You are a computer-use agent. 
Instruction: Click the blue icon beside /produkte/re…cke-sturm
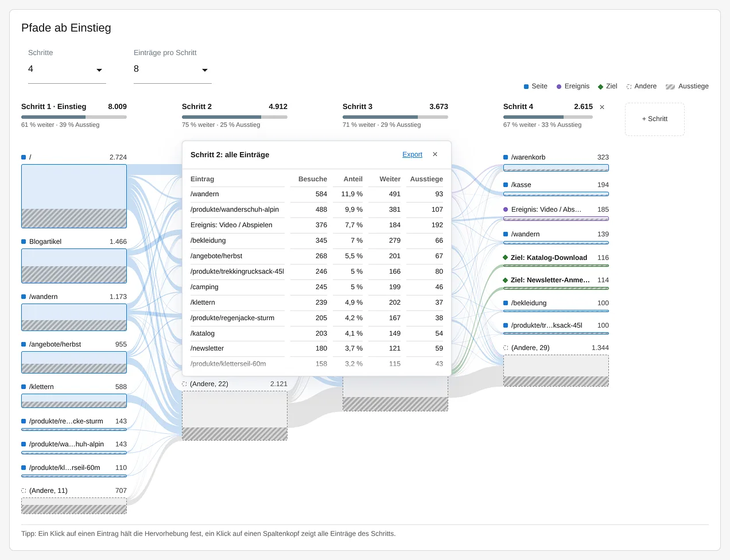pos(24,421)
